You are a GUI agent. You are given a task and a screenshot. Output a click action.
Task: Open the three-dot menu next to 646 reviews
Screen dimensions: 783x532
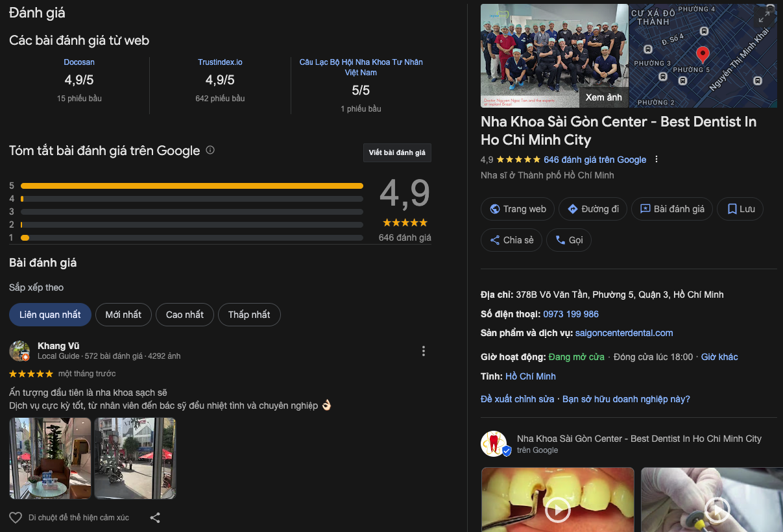pyautogui.click(x=657, y=160)
